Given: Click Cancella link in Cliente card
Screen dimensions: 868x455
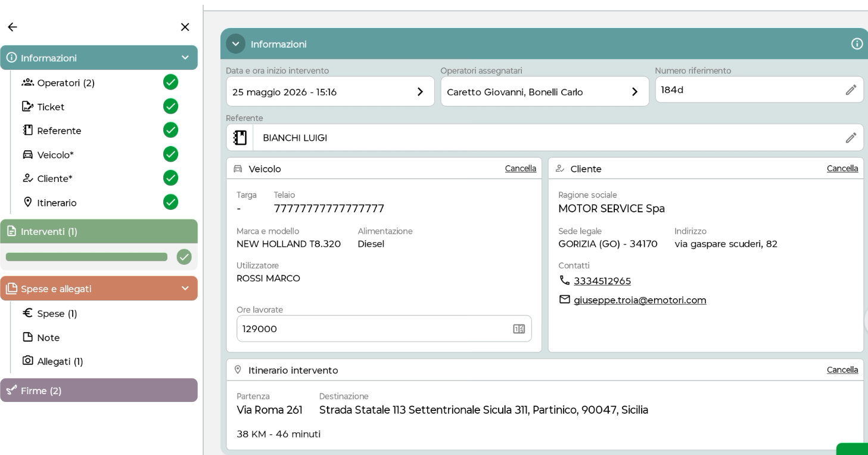Looking at the screenshot, I should 842,169.
